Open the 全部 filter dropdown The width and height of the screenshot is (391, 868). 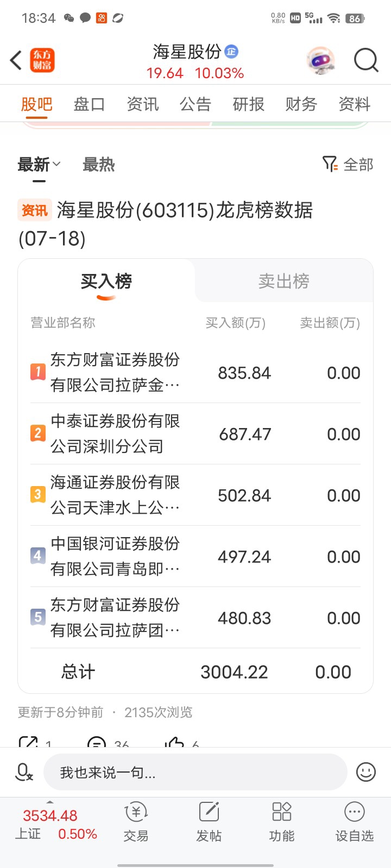pos(348,164)
